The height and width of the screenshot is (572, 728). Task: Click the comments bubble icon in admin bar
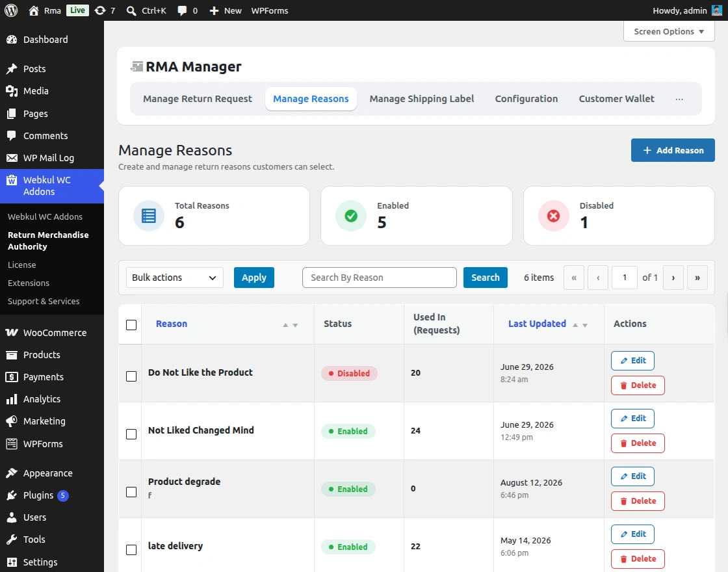pos(182,10)
